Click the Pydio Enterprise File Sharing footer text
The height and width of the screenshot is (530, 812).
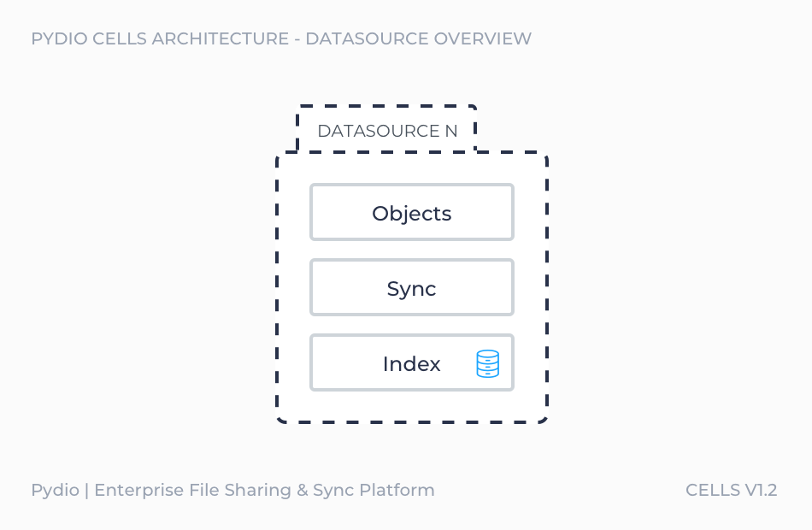[233, 490]
